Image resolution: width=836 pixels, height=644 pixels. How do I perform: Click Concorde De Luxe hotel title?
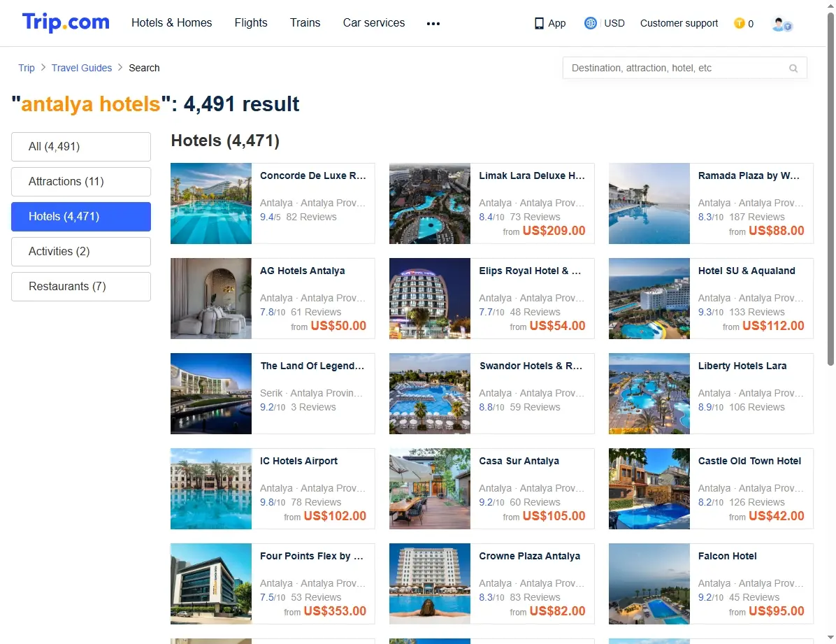(x=313, y=176)
